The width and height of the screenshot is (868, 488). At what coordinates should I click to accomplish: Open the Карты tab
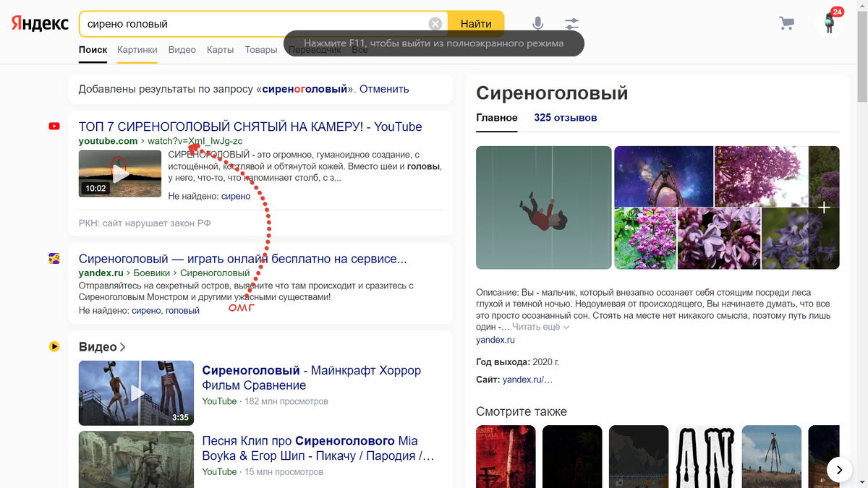coord(220,50)
